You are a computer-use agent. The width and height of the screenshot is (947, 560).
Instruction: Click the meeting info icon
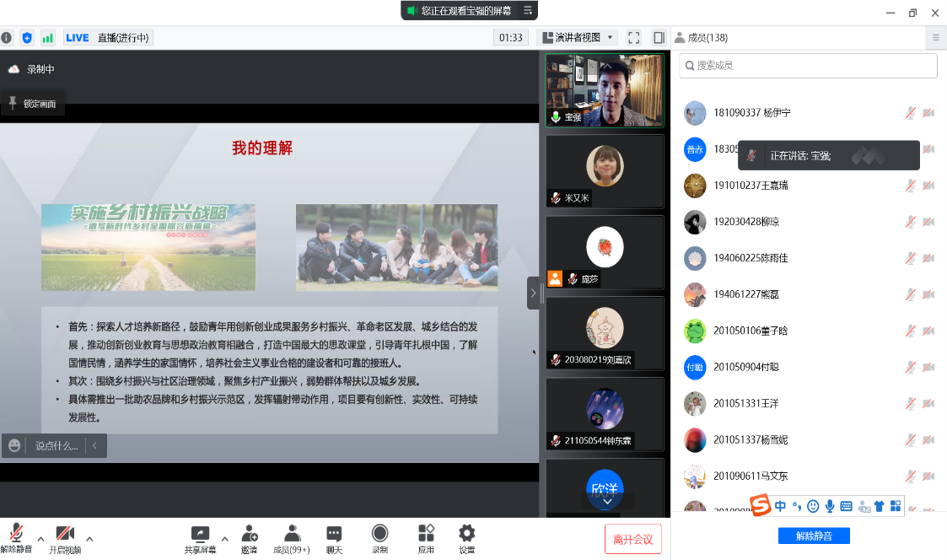(x=7, y=38)
